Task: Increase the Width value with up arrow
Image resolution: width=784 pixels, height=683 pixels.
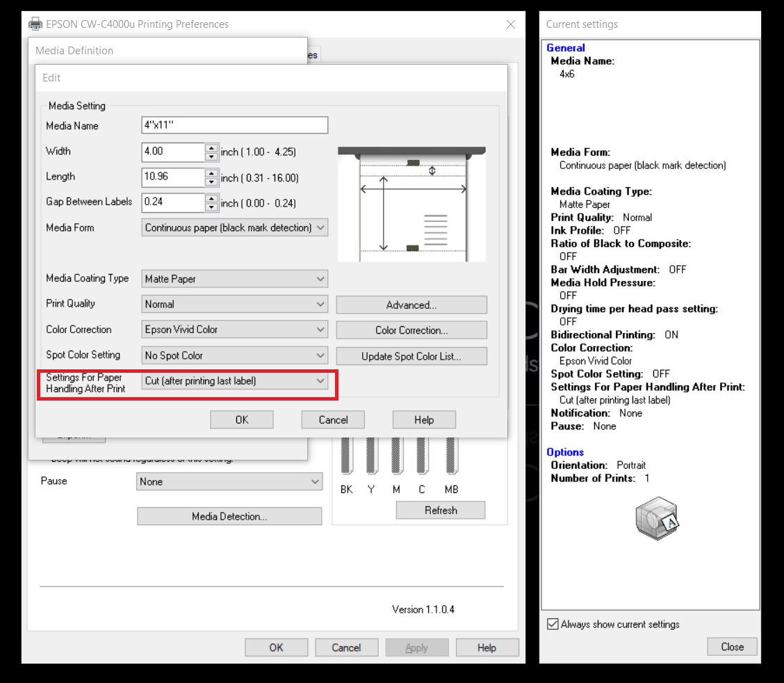Action: coord(211,147)
